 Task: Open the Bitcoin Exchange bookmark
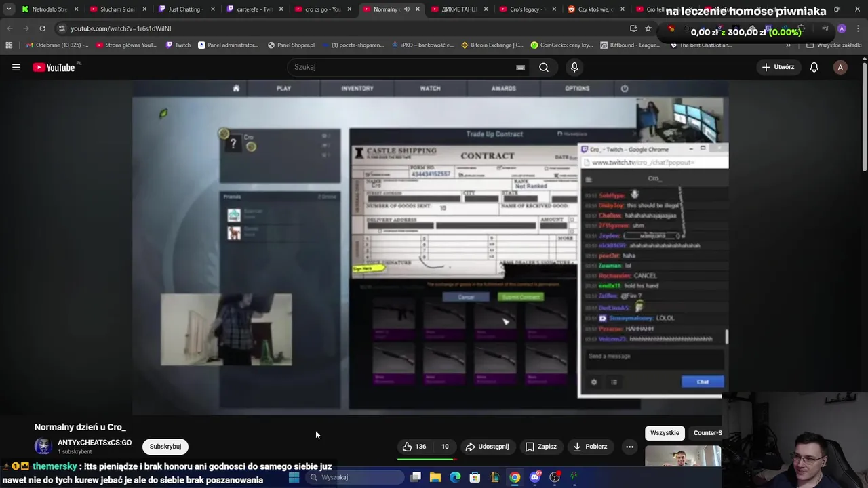[x=492, y=45]
